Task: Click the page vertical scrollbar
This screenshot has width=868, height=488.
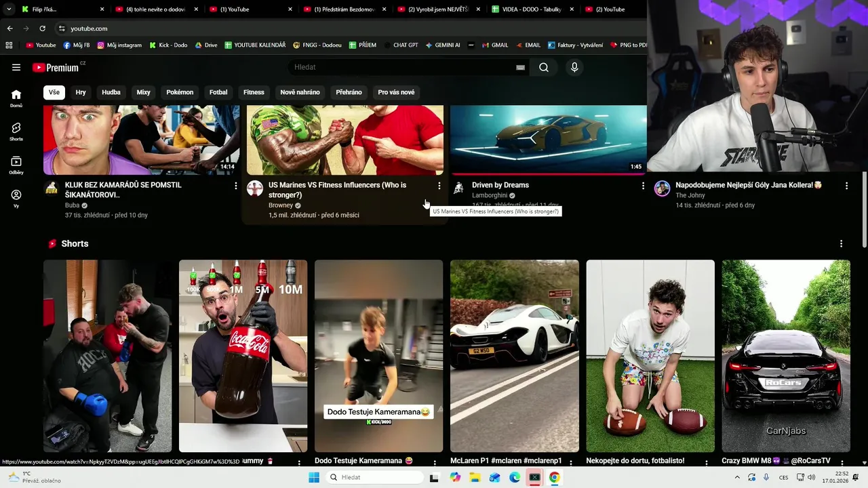Action: 864,210
